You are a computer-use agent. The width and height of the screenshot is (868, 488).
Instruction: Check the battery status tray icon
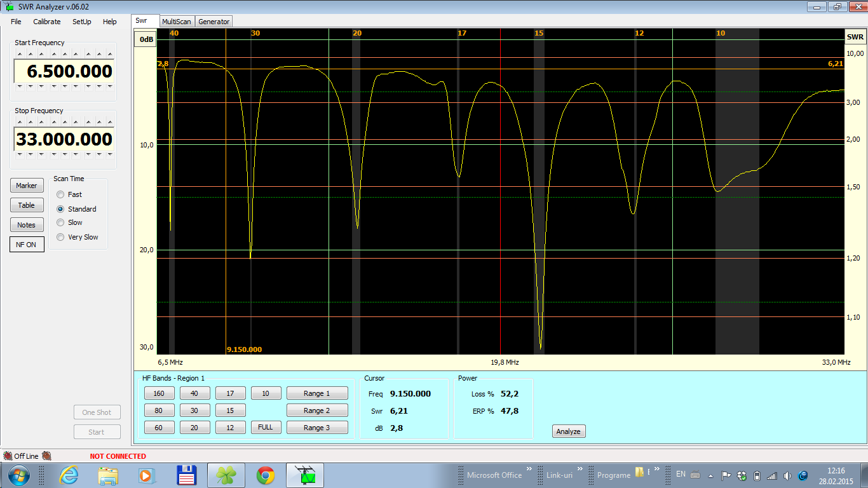(x=756, y=475)
